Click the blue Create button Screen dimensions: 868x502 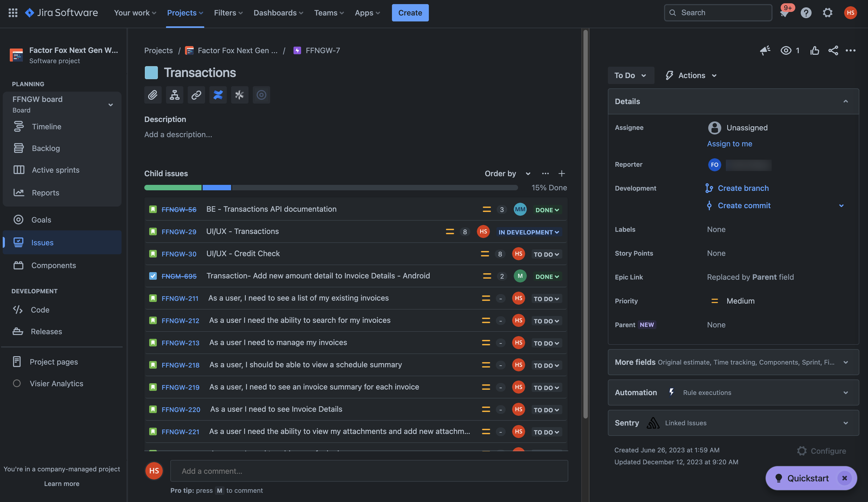pos(410,13)
